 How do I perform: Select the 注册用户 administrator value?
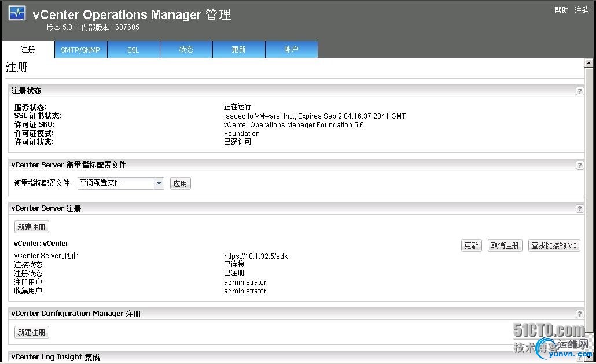245,282
